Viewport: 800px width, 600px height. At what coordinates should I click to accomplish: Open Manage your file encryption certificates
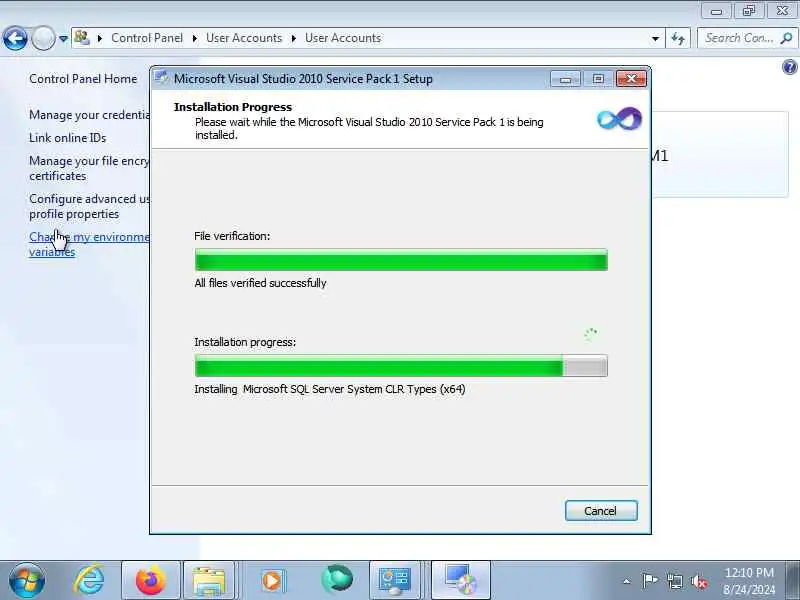click(89, 168)
